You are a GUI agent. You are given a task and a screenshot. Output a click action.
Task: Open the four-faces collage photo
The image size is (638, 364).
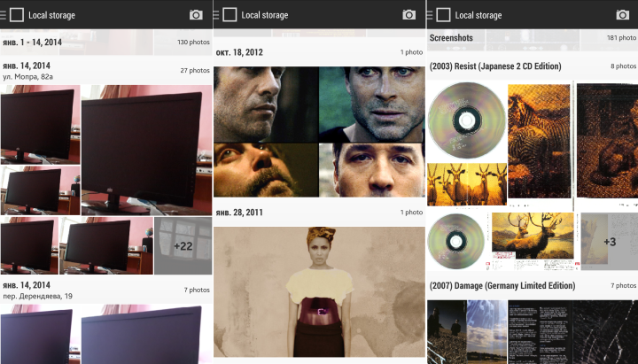tap(319, 132)
